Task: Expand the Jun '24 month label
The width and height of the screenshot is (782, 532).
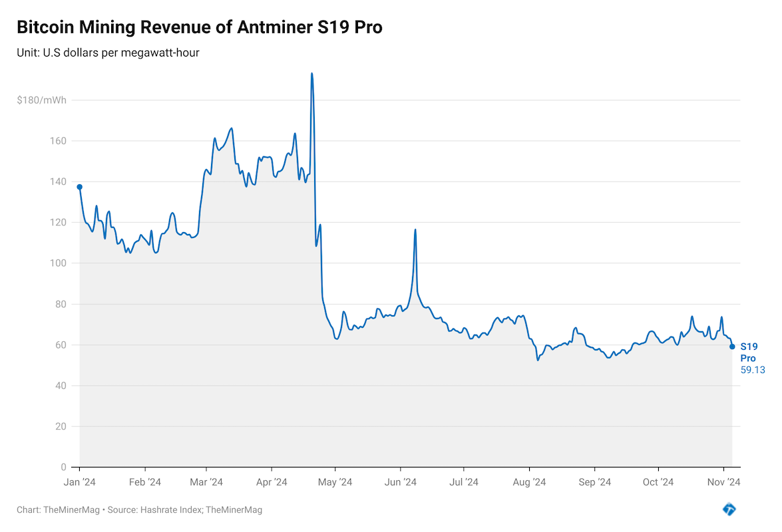Action: [x=400, y=481]
